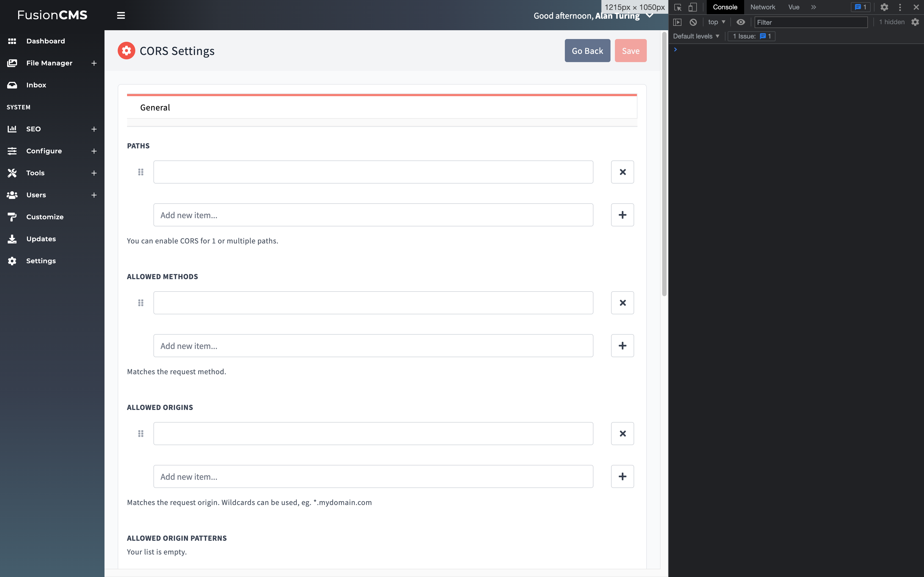The height and width of the screenshot is (577, 924).
Task: Open the Inbox from the sidebar
Action: click(x=36, y=85)
